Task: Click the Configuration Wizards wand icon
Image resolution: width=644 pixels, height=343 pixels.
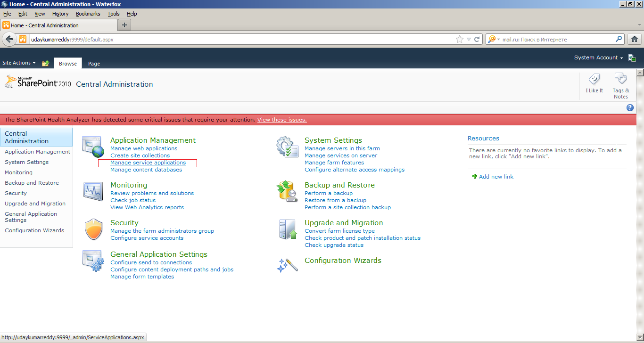Action: coord(287,265)
